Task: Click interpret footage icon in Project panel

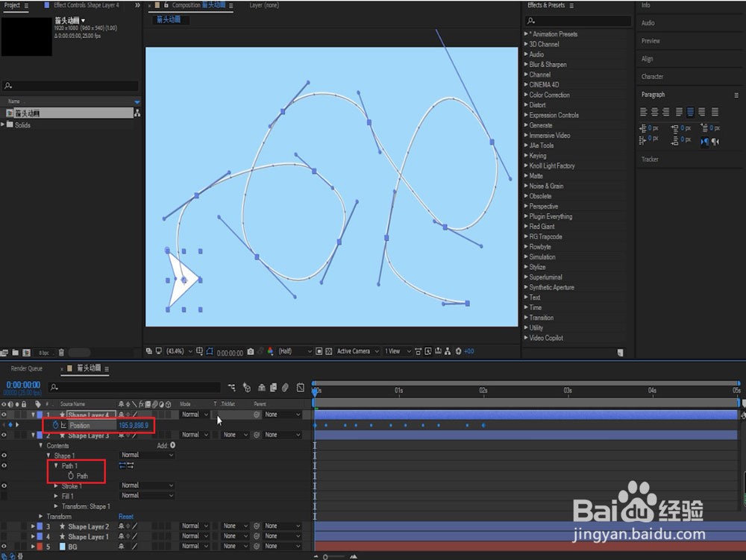Action: [4, 353]
